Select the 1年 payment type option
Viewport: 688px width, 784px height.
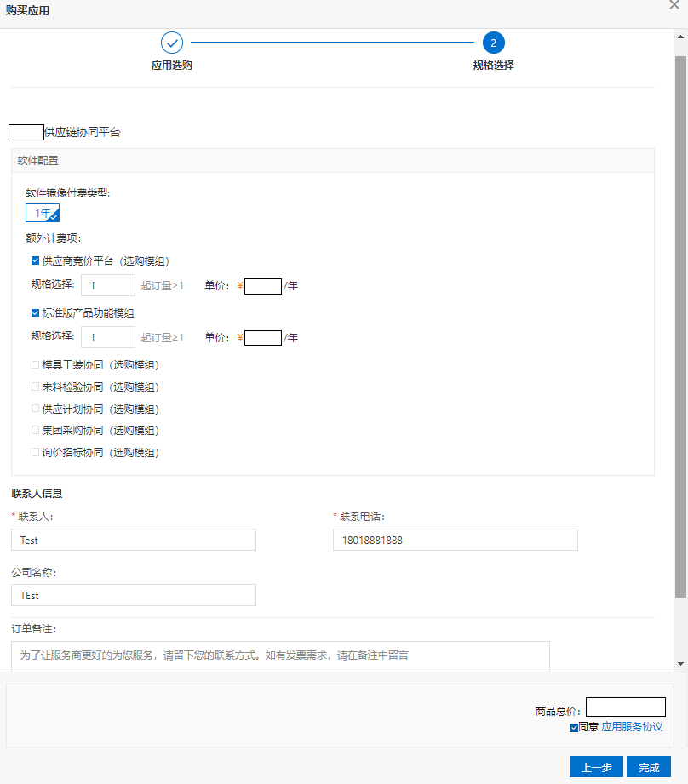[43, 213]
